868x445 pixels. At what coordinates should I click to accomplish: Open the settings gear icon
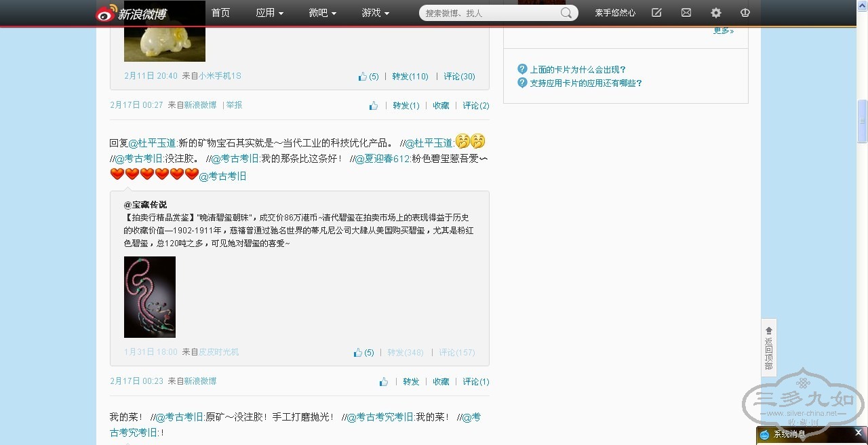(716, 13)
